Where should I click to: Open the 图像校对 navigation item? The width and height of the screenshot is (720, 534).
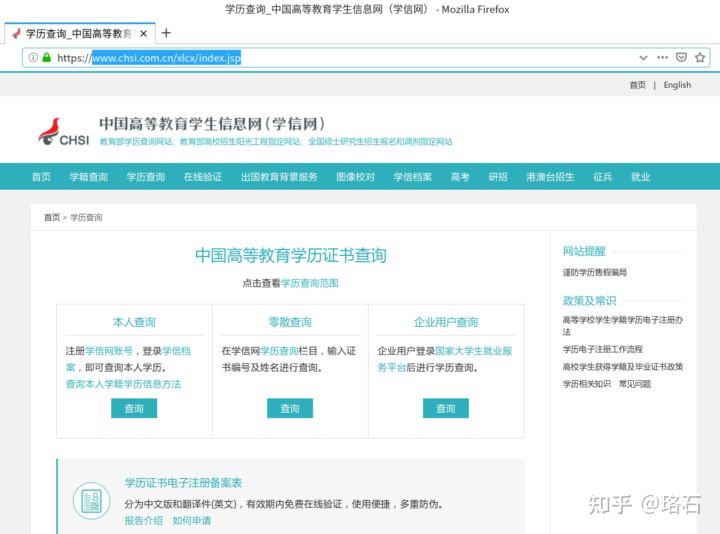tap(355, 177)
